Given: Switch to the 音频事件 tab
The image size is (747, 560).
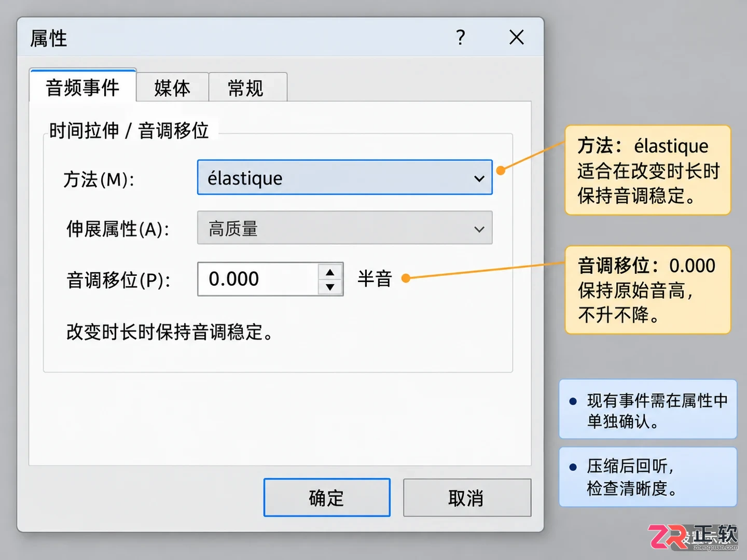Looking at the screenshot, I should (83, 87).
